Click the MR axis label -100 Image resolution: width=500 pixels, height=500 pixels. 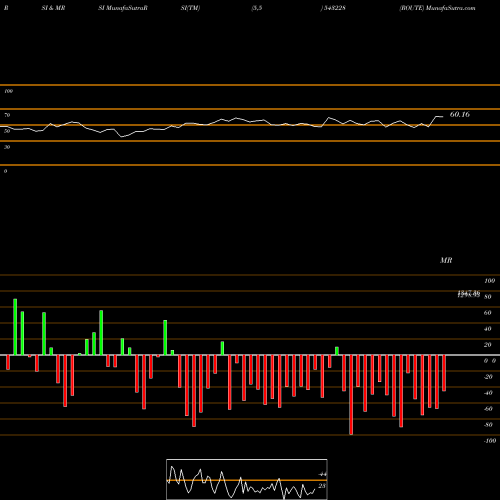click(490, 441)
